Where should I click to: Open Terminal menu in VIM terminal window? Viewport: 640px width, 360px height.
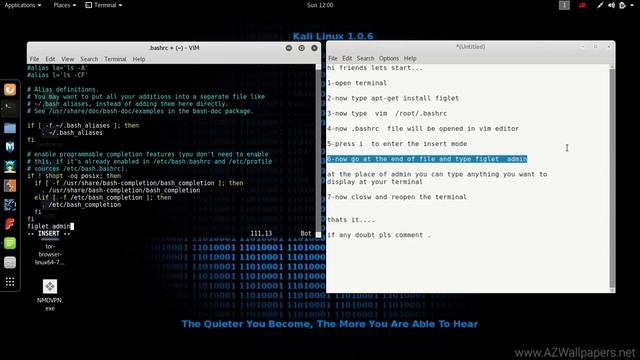(x=115, y=59)
